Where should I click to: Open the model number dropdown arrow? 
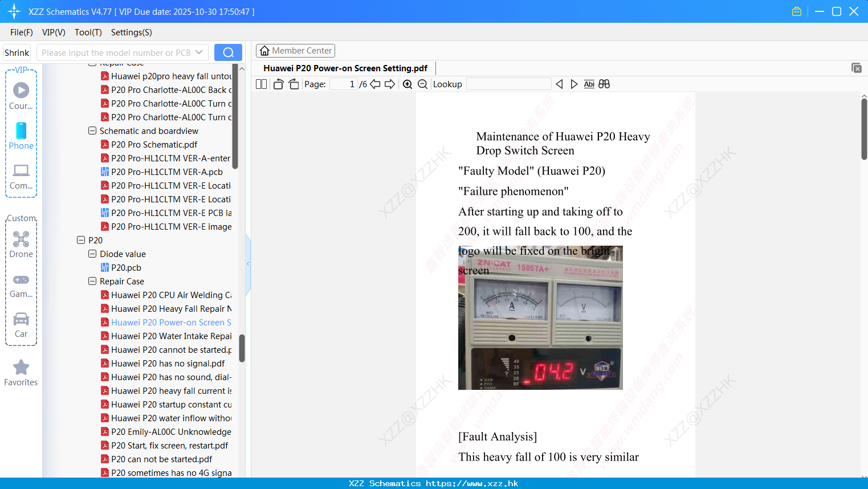click(x=199, y=52)
